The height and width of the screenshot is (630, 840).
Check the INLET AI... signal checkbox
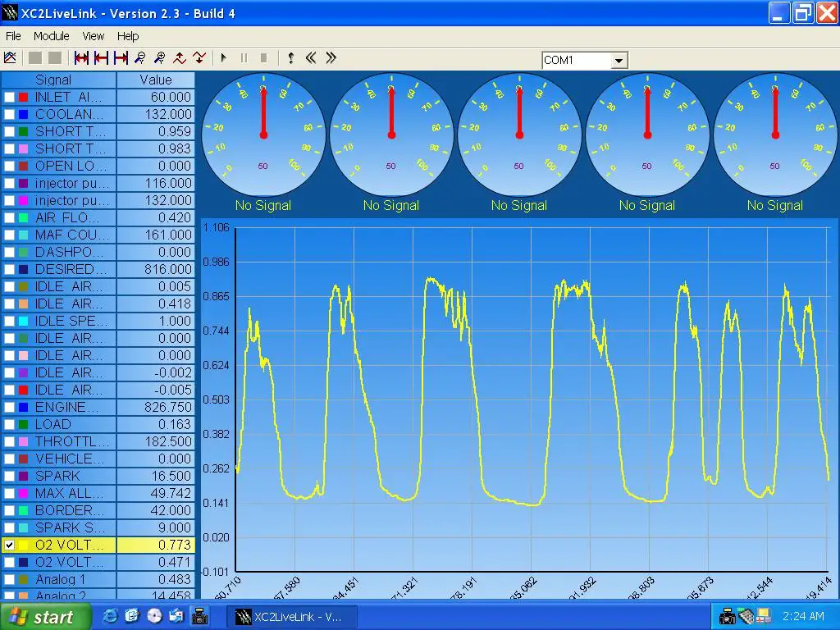(9, 97)
